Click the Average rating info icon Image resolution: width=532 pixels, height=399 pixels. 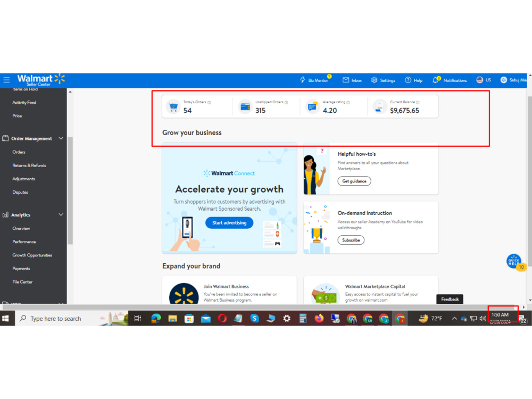[348, 103]
